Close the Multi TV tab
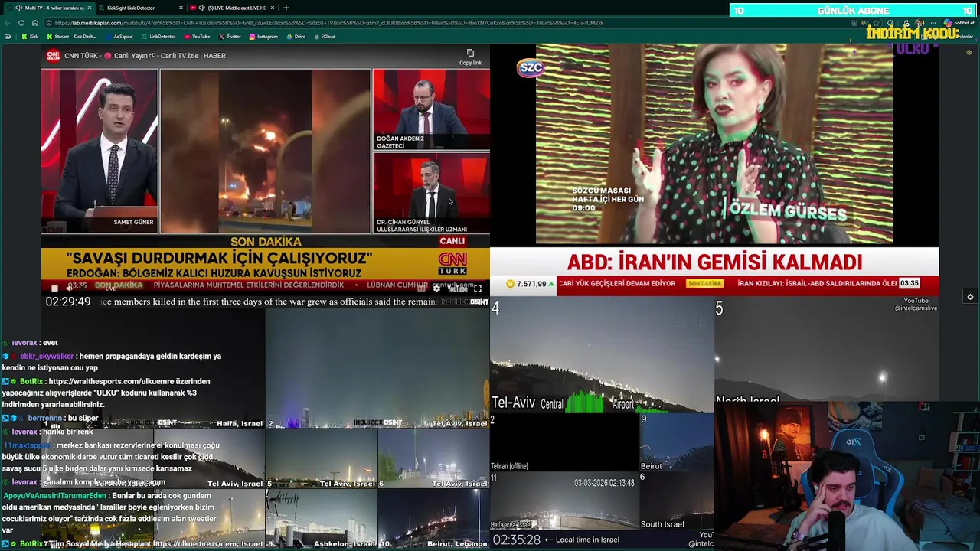 (x=90, y=8)
